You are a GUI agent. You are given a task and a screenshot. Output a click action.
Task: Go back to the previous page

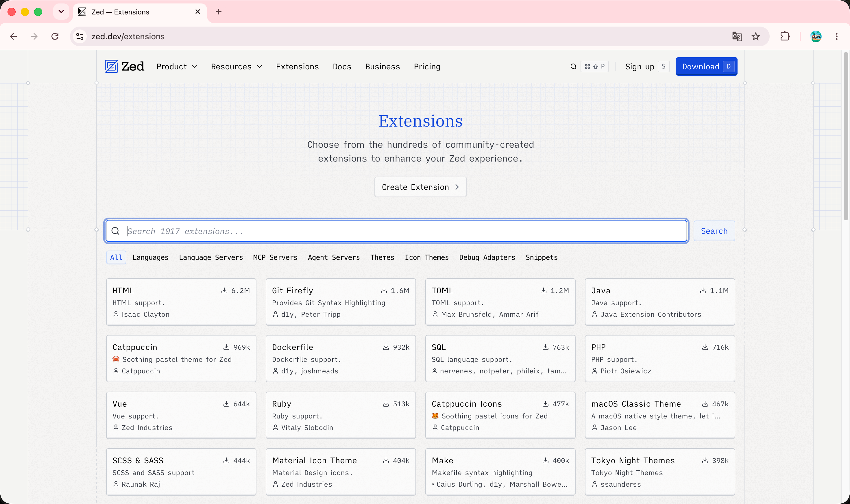point(14,36)
